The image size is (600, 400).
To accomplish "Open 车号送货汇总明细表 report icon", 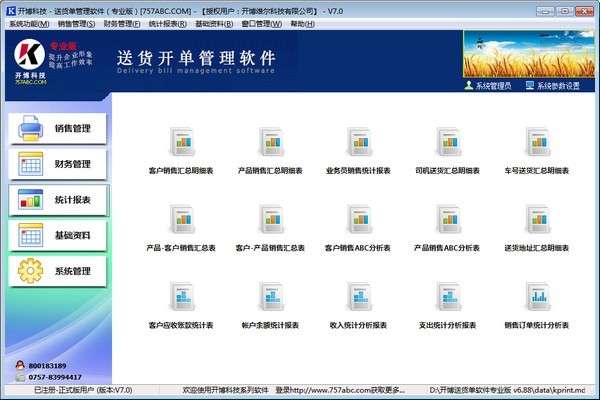I will [537, 142].
